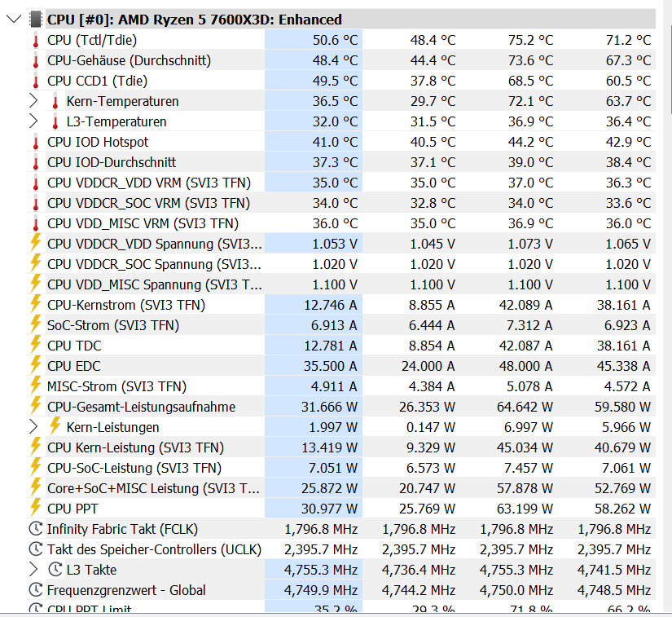Expand the Kern-Leistungen subtree
Screen dimensions: 672x617
coord(33,427)
